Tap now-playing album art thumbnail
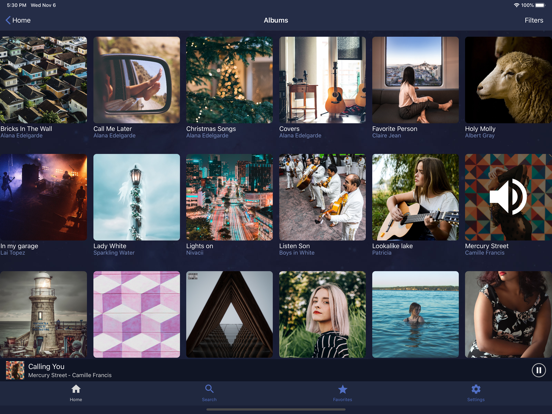The width and height of the screenshot is (552, 414). 15,370
